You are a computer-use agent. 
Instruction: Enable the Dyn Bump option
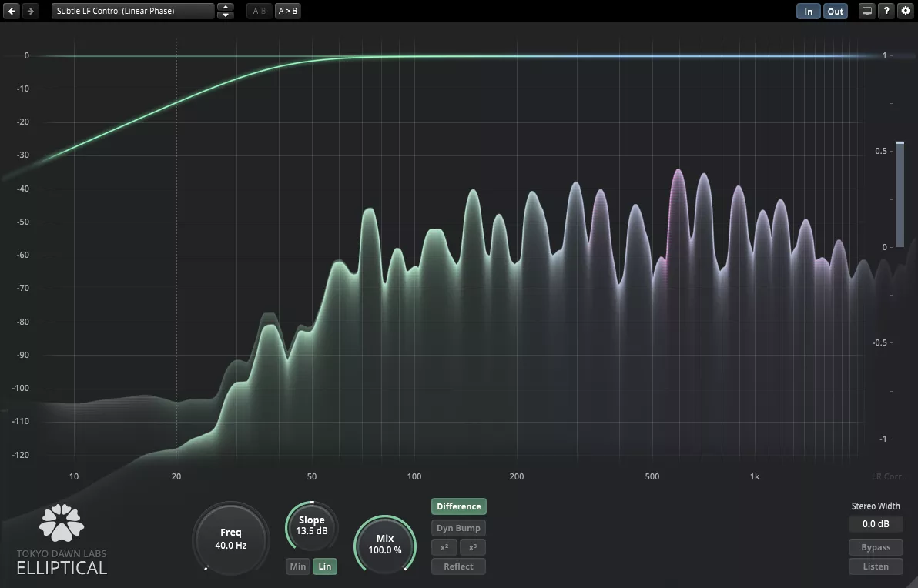tap(458, 528)
